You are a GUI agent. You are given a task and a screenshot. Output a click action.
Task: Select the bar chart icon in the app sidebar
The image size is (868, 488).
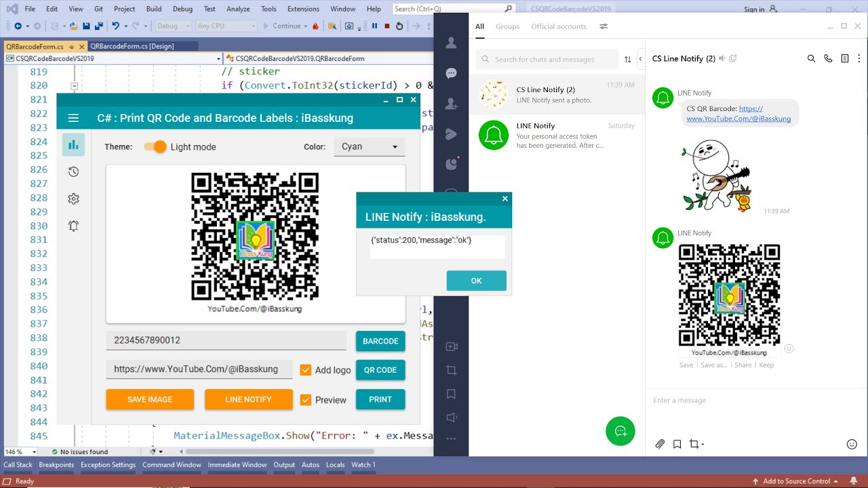(73, 145)
